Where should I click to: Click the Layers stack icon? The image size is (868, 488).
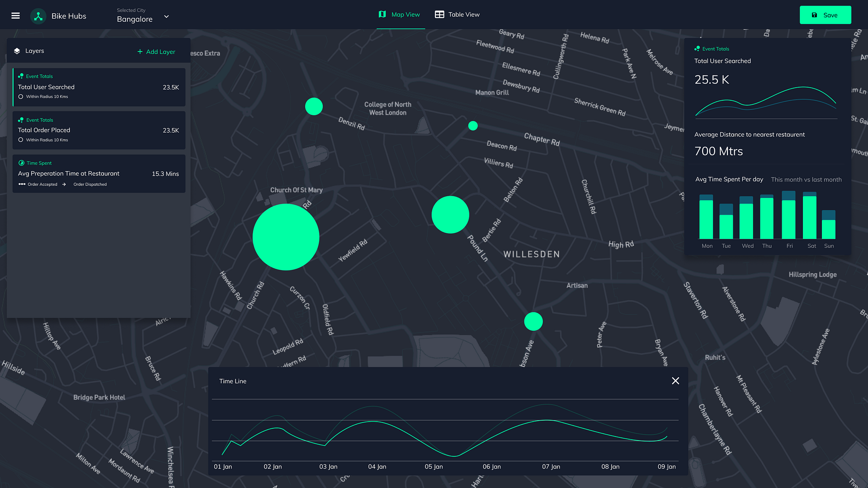pos(17,51)
